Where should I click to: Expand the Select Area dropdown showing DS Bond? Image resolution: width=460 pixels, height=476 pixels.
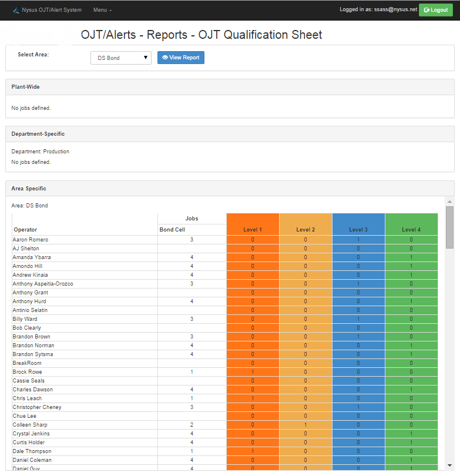point(121,58)
